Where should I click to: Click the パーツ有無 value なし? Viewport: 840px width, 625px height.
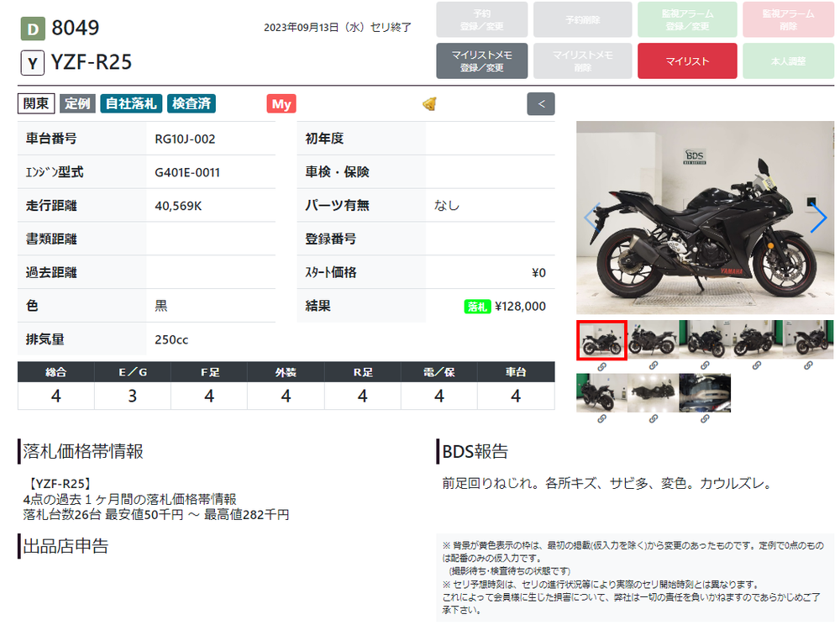pyautogui.click(x=446, y=206)
